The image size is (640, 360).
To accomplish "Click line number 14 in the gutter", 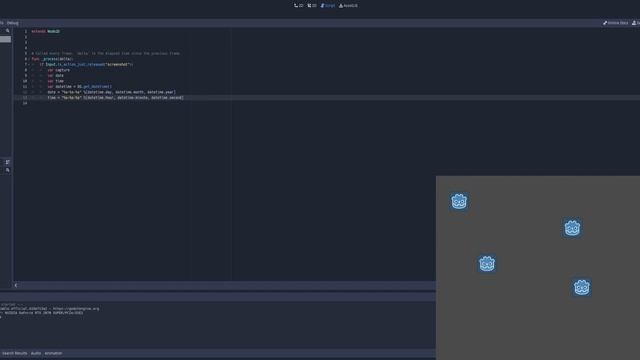I will click(x=25, y=103).
